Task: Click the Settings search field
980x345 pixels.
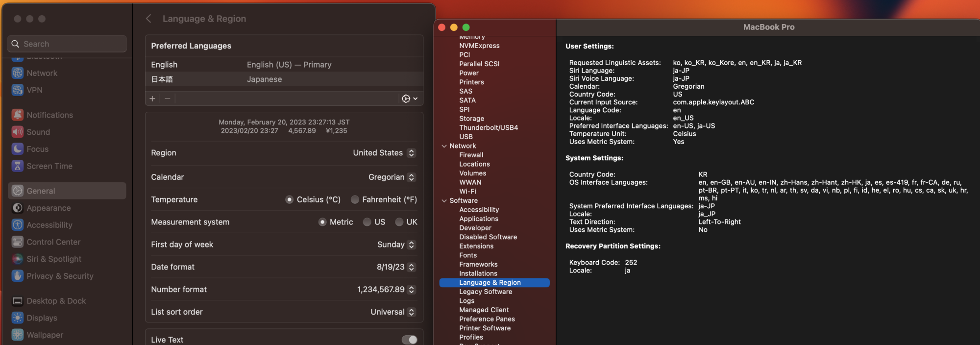Action: coord(67,44)
